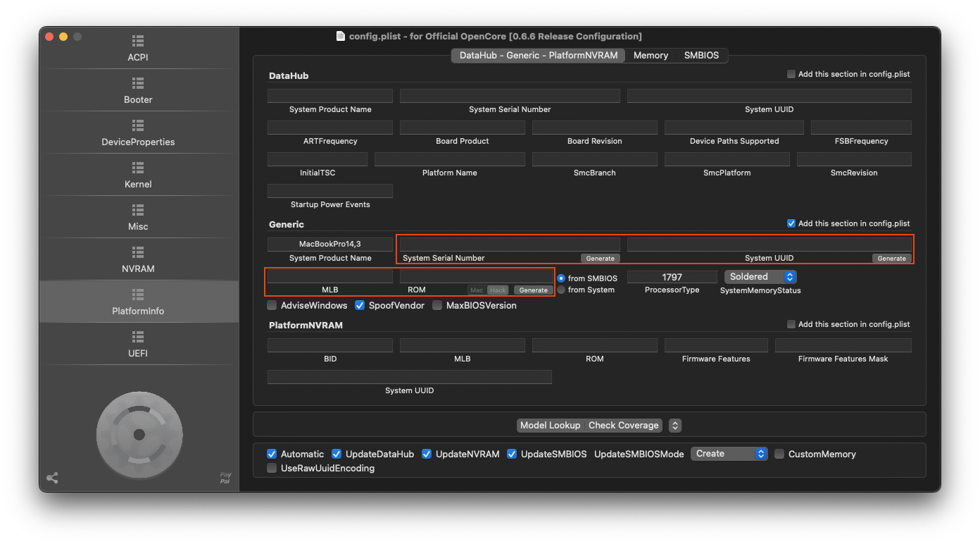Click the Generic ROM field
Screen dimensions: 980x544
(477, 276)
